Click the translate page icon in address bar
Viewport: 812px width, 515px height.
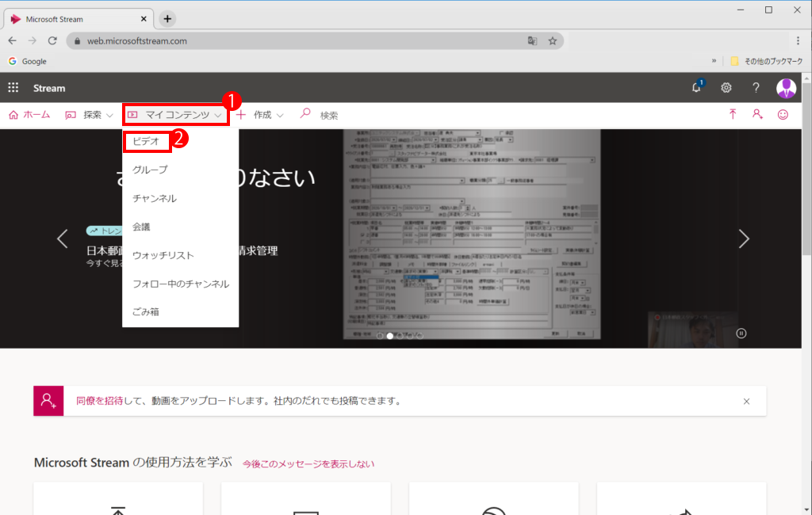[x=532, y=41]
